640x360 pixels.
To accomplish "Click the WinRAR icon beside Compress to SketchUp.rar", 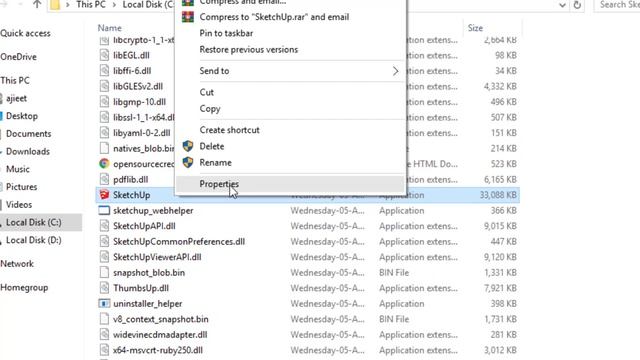I will [x=188, y=17].
